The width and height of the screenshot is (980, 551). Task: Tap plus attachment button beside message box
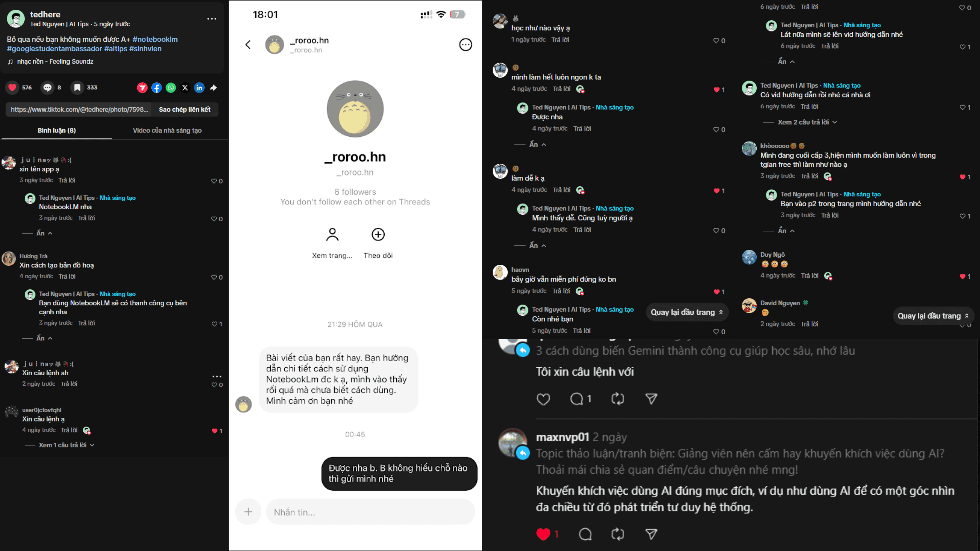click(248, 512)
